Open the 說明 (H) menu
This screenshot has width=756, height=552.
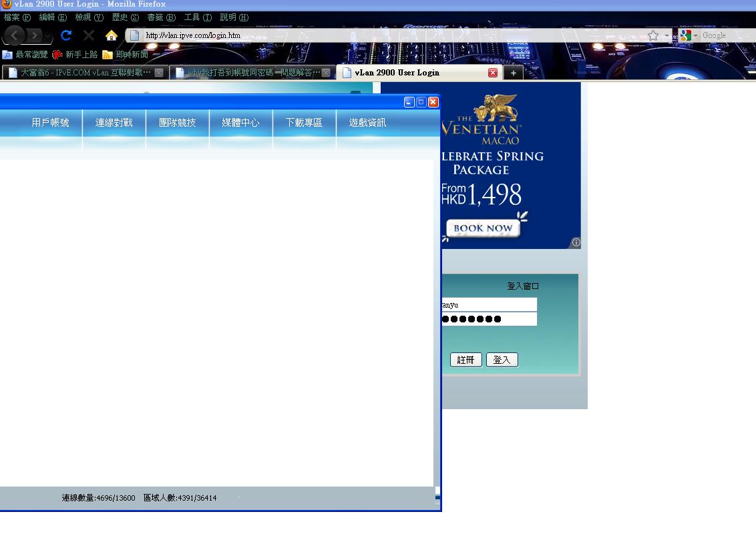pyautogui.click(x=234, y=17)
